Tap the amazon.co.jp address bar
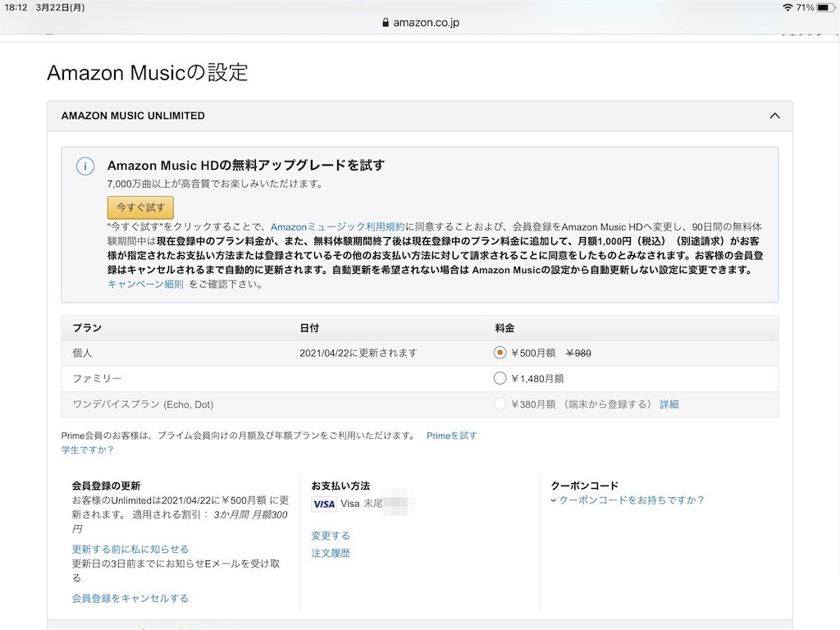This screenshot has height=630, width=840. click(421, 22)
